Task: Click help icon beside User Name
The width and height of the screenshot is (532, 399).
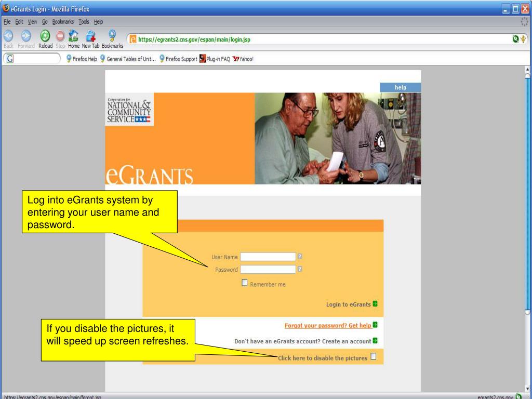Action: point(300,257)
